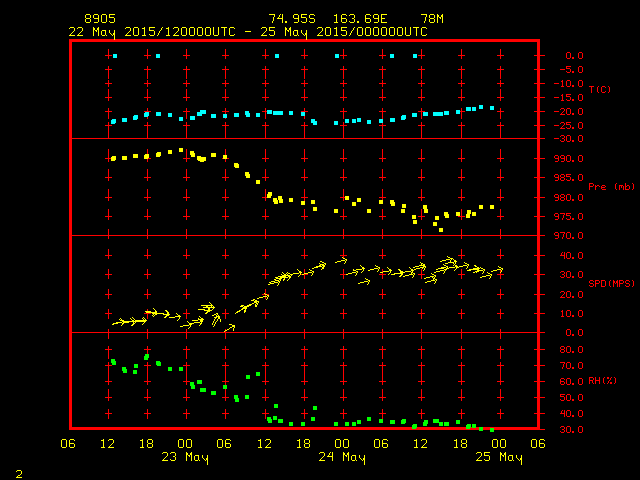The height and width of the screenshot is (480, 640).
Task: Select the -10.0 temperature tick label
Action: click(569, 84)
